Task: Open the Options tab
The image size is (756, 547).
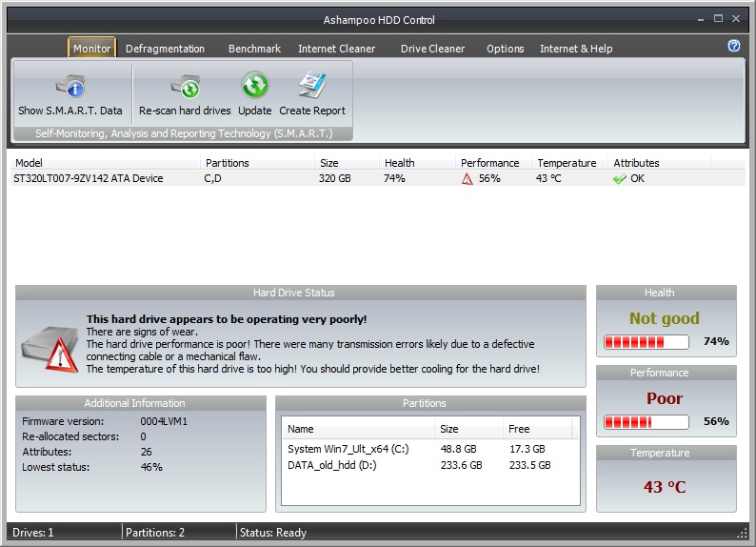Action: (505, 49)
